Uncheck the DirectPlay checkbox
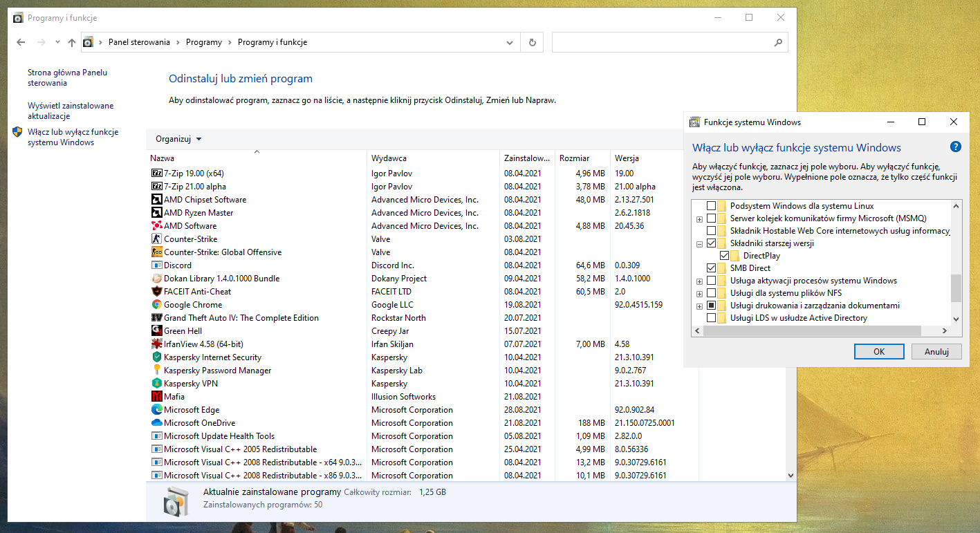Viewport: 980px width, 533px height. [724, 256]
